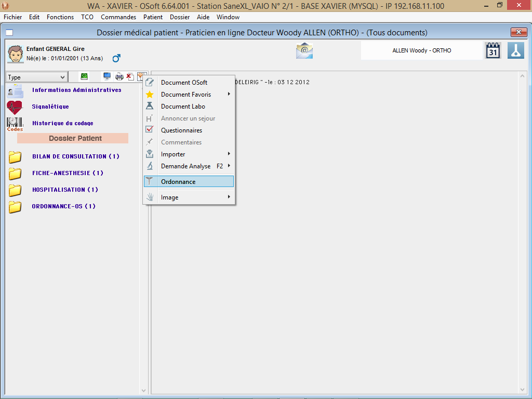Click the left panel scroll down arrow
The width and height of the screenshot is (532, 399).
click(143, 391)
